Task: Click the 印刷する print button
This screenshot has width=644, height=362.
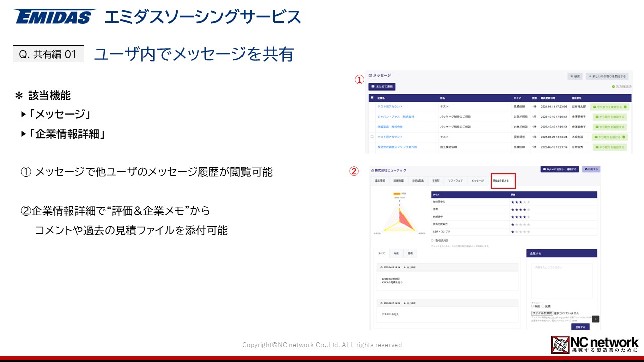Action: (x=591, y=170)
